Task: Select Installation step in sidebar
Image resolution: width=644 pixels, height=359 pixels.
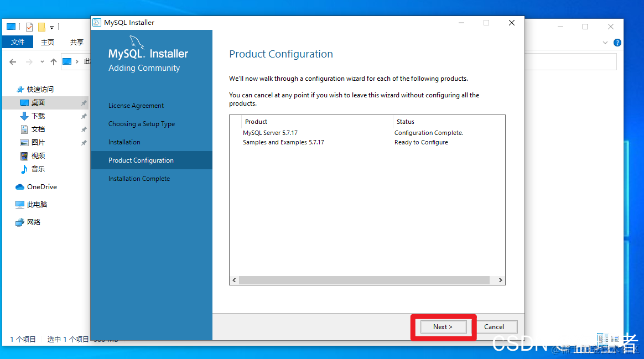Action: tap(124, 142)
